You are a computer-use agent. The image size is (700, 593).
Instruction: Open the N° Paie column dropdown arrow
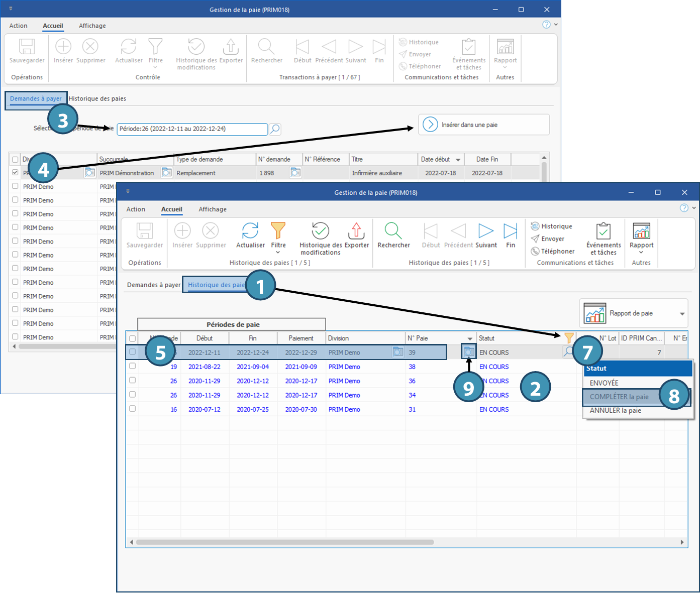(x=470, y=339)
